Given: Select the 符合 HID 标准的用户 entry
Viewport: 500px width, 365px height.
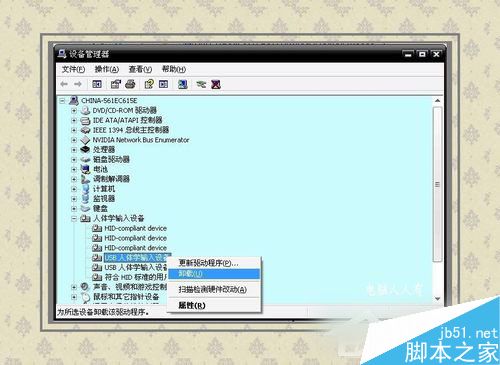Looking at the screenshot, I should tap(136, 277).
